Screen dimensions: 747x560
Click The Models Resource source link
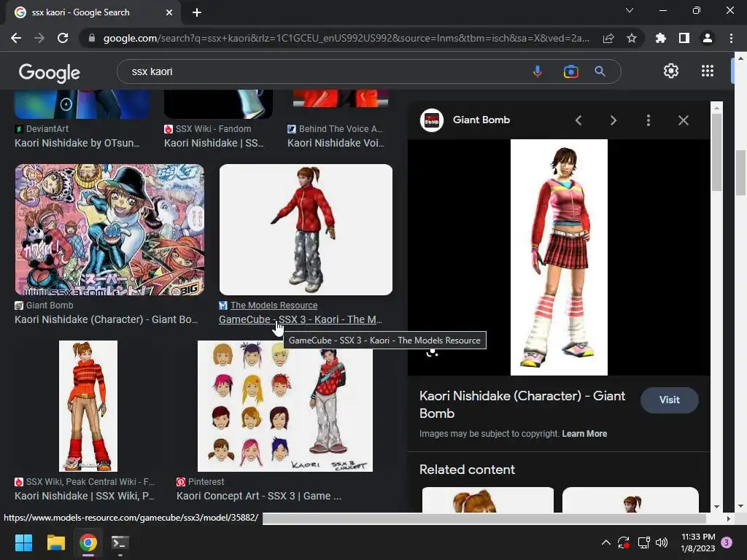click(274, 306)
